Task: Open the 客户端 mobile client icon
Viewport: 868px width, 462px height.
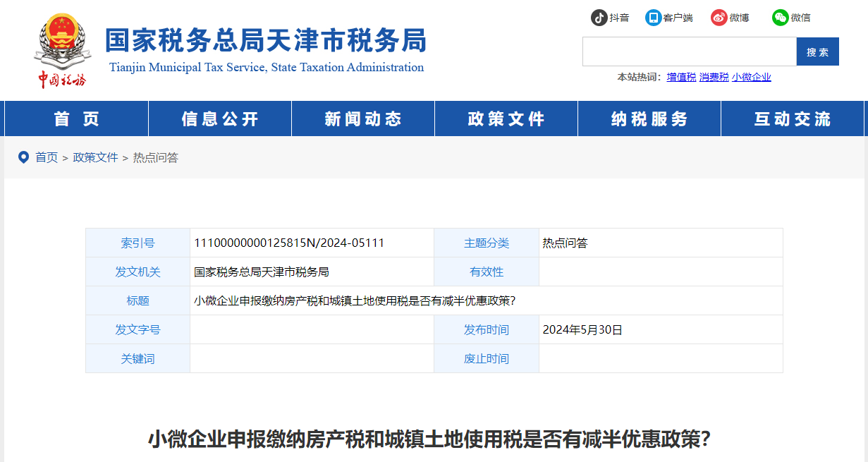Action: pos(654,18)
